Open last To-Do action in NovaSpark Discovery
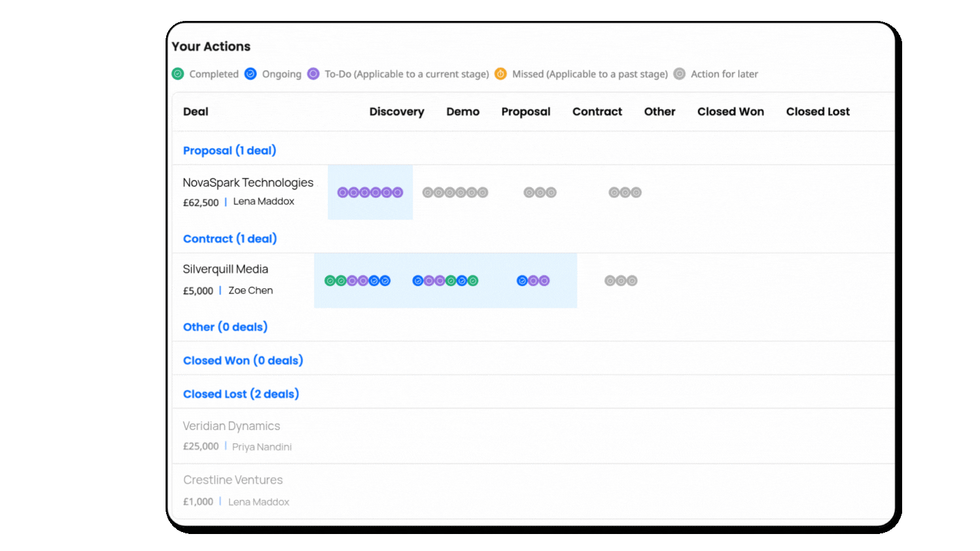 pyautogui.click(x=398, y=192)
